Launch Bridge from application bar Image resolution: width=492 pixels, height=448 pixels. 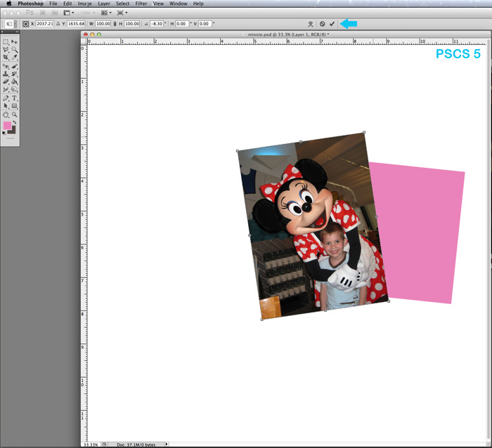43,13
